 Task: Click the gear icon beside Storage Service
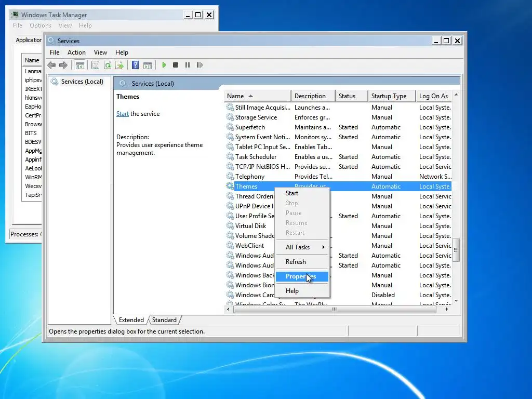(x=230, y=117)
